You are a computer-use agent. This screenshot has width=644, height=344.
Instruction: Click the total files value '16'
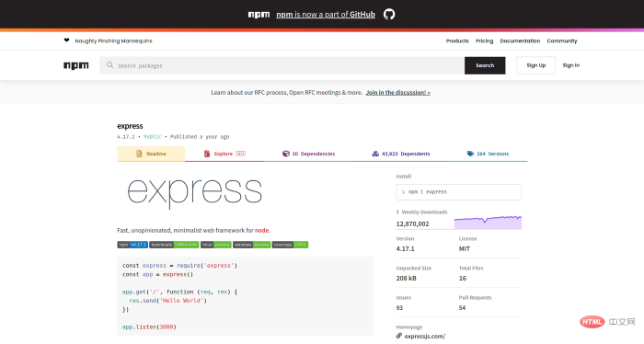click(463, 279)
